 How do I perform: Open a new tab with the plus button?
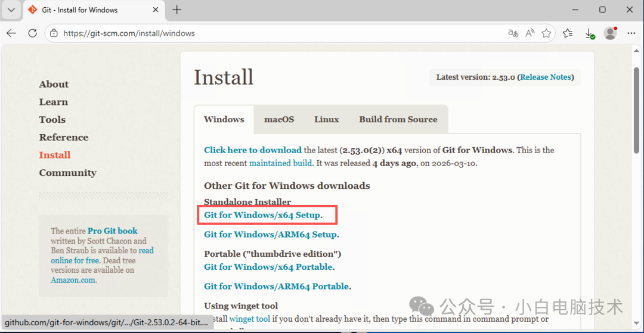coord(177,10)
